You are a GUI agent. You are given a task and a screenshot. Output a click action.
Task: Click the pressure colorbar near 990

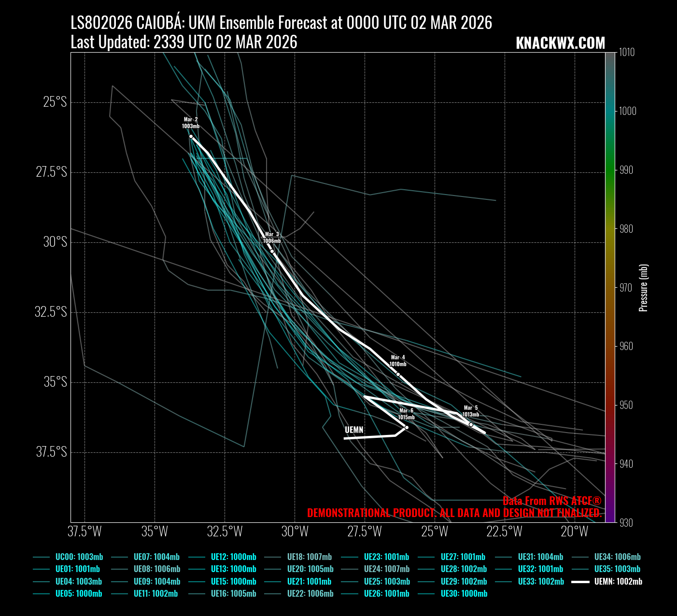click(610, 170)
